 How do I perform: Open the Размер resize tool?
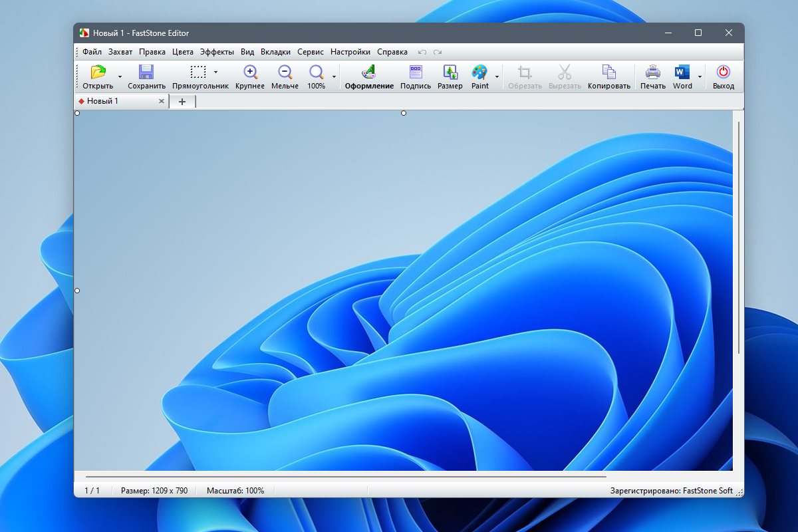[x=450, y=77]
